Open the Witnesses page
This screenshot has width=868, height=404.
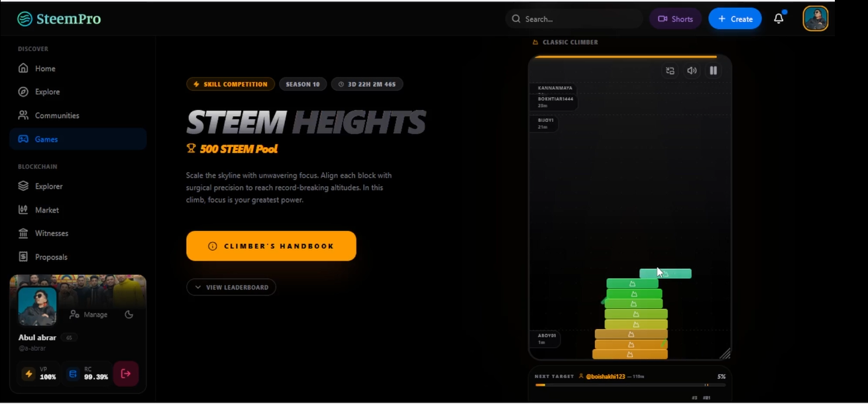78,233
